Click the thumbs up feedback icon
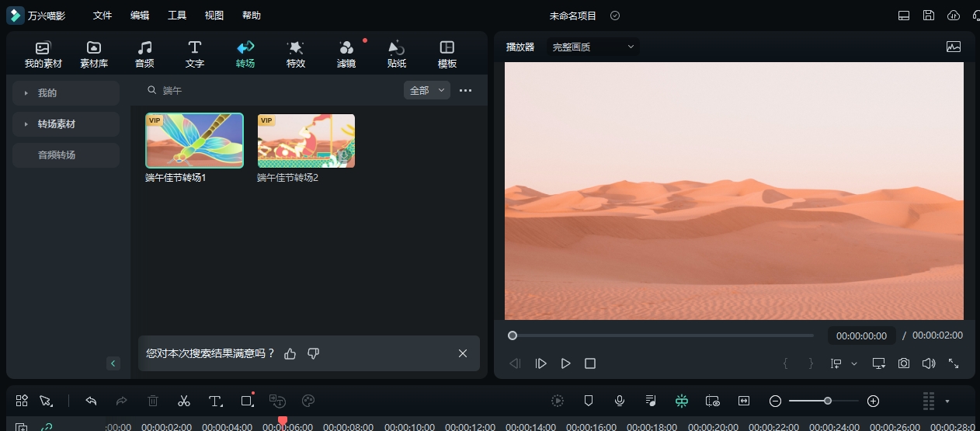Screen dimensions: 980x431 (x=290, y=353)
